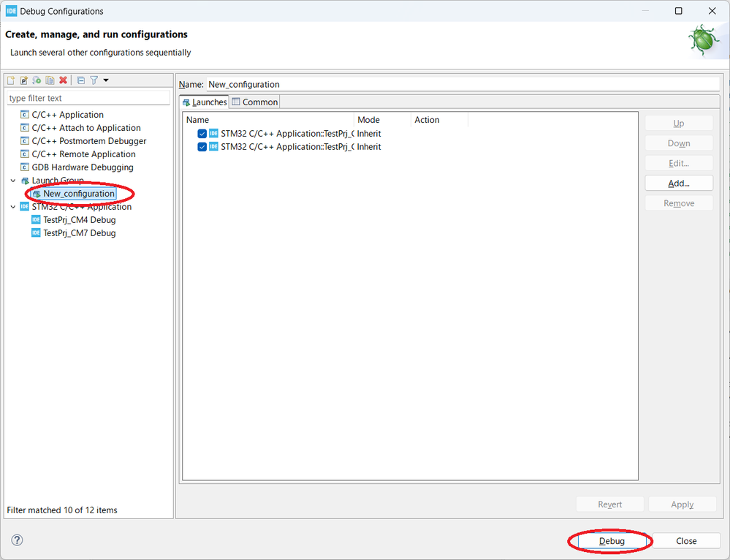Collapse all configurations in tree

pos(80,80)
